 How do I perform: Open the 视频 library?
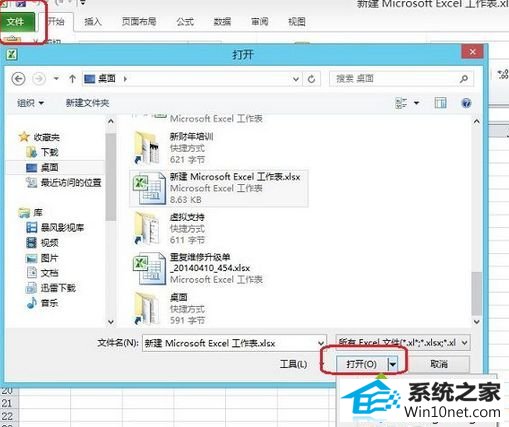[42, 243]
